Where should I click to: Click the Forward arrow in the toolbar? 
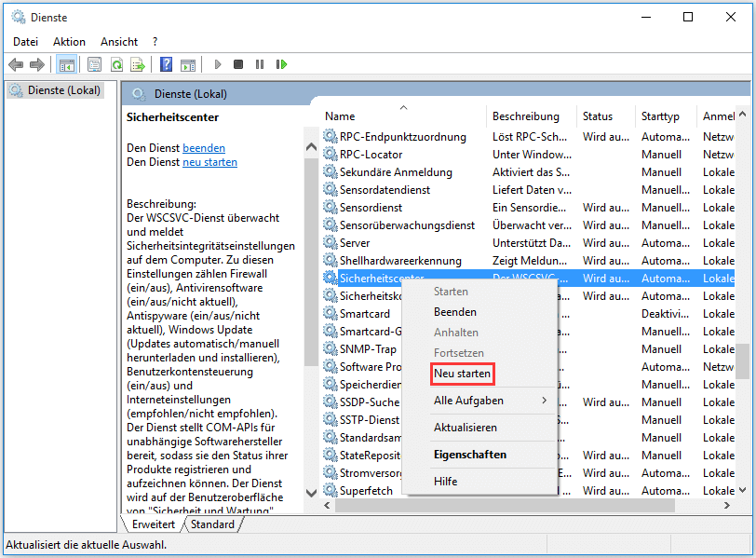[37, 64]
